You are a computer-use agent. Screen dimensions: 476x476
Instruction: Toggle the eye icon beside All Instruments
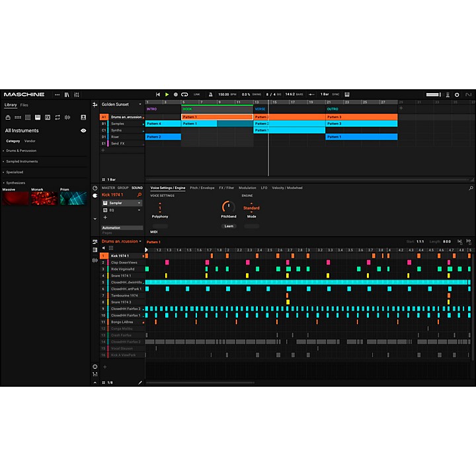click(83, 131)
